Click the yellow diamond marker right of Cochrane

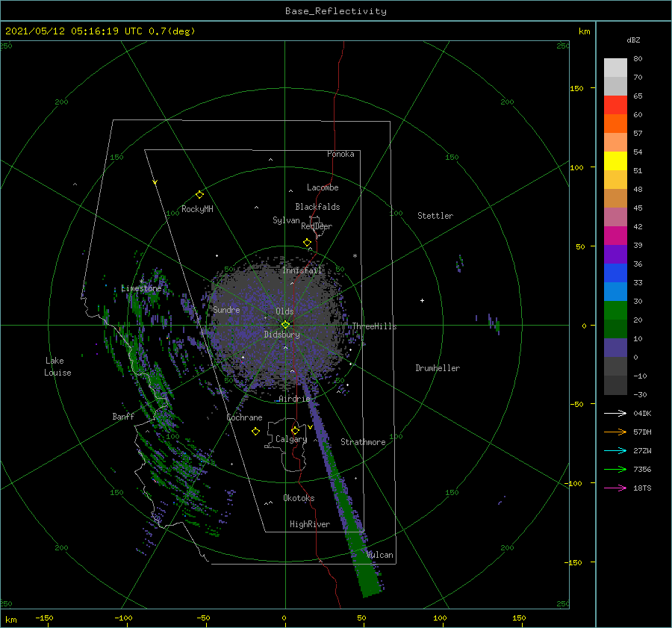256,432
